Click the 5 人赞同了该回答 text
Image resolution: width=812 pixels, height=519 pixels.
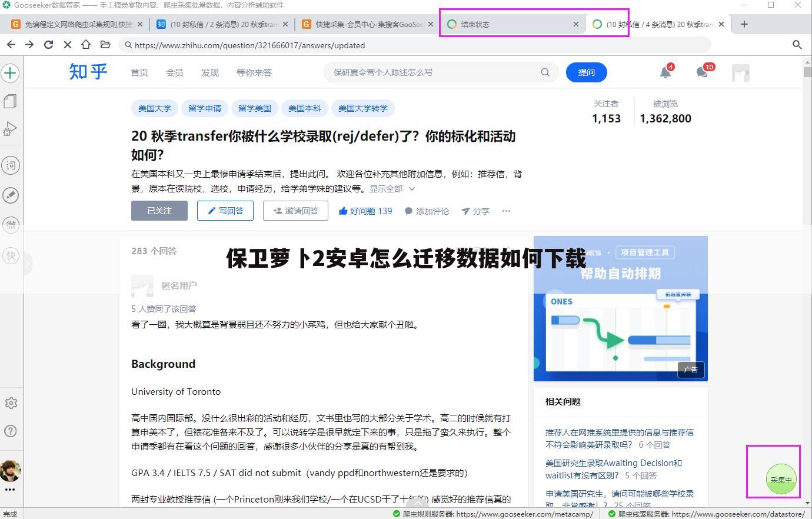coord(164,309)
